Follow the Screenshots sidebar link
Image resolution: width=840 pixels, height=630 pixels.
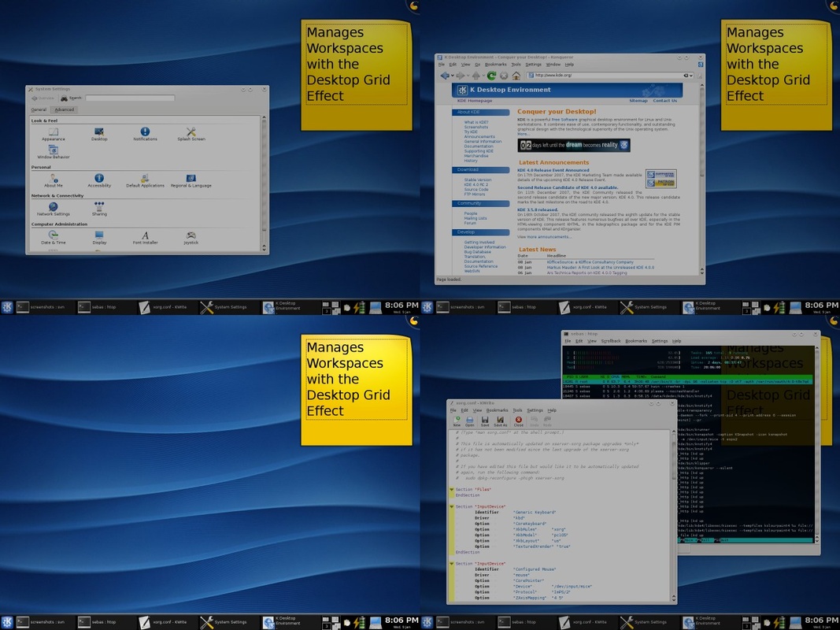476,127
